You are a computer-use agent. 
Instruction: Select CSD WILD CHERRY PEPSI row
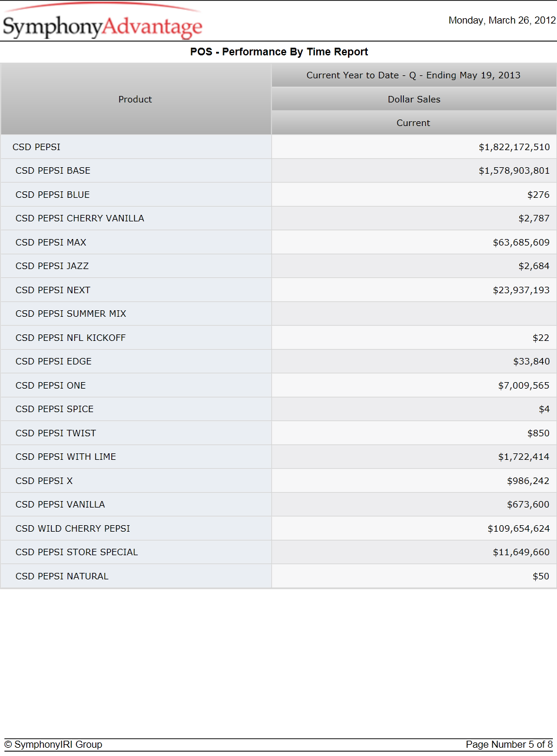point(278,528)
